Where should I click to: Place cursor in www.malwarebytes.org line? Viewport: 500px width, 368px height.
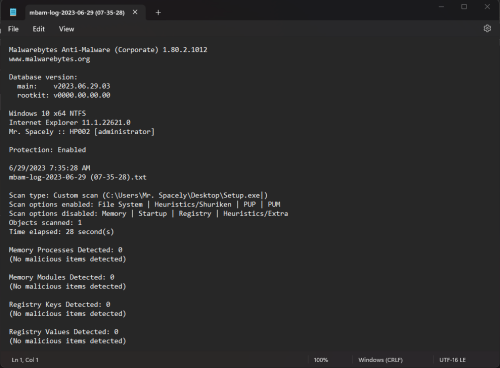coord(49,59)
